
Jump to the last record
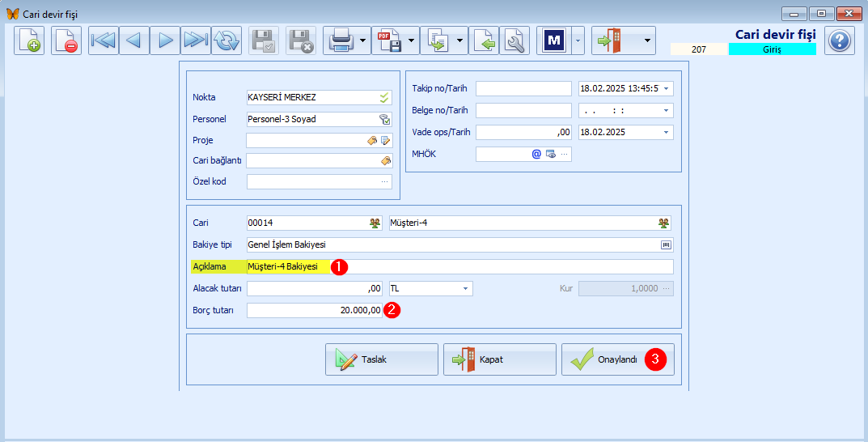pos(196,40)
